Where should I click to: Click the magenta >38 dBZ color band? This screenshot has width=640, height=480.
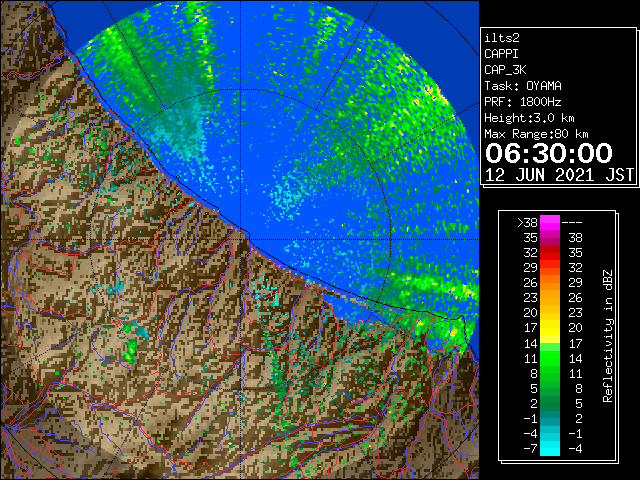[x=550, y=223]
